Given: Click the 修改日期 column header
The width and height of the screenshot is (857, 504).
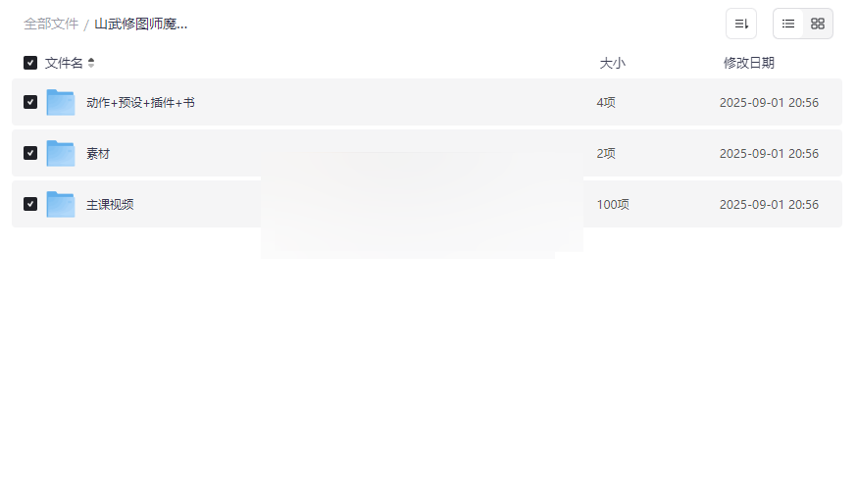Looking at the screenshot, I should [x=748, y=63].
